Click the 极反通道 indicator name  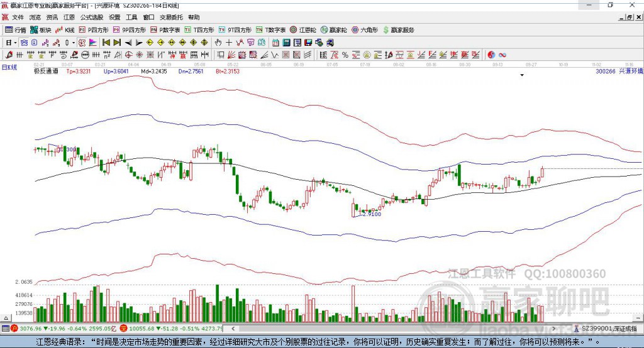46,71
